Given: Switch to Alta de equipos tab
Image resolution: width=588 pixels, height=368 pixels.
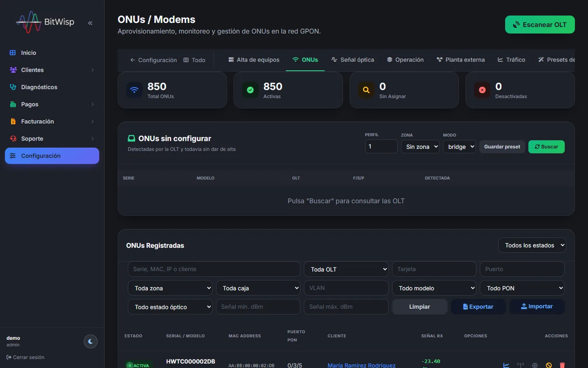Looking at the screenshot, I should click(x=254, y=60).
